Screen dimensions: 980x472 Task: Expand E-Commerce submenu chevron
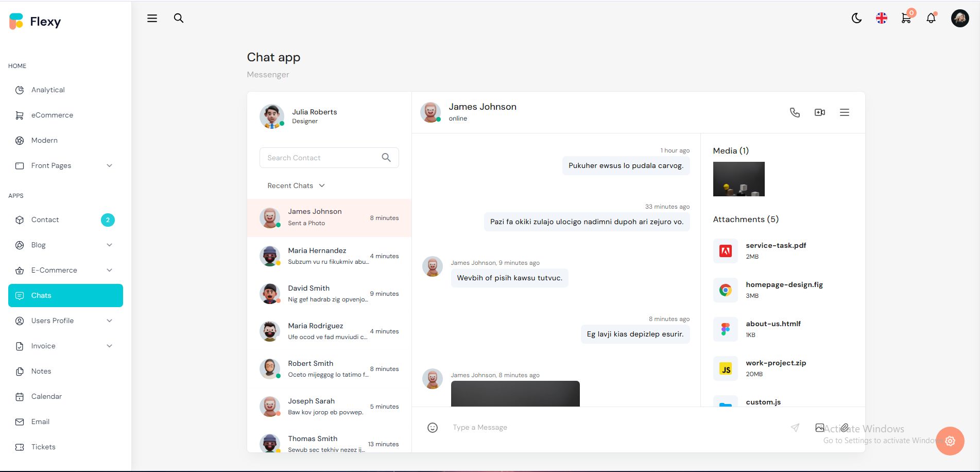point(109,271)
